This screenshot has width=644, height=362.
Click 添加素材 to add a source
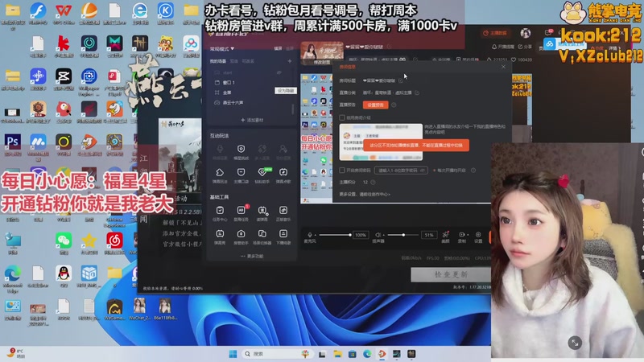tap(252, 120)
